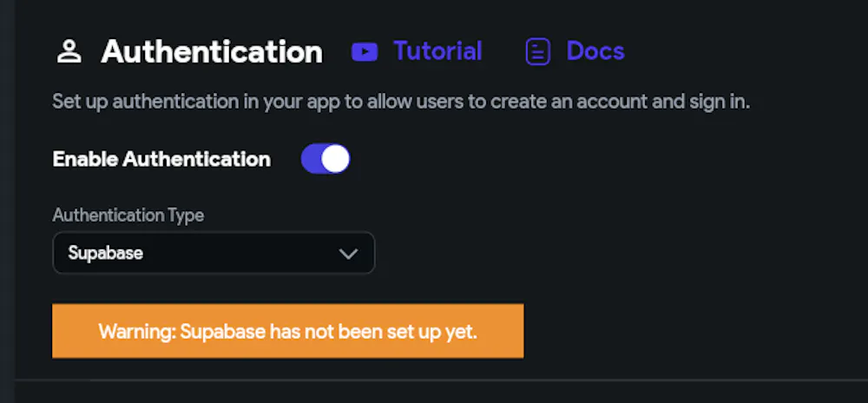Screen dimensions: 868x403
Task: Click the Authentication Type field label
Action: 128,215
